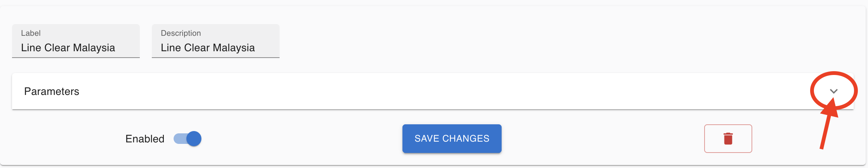Click the small Description caption above the field

click(181, 33)
